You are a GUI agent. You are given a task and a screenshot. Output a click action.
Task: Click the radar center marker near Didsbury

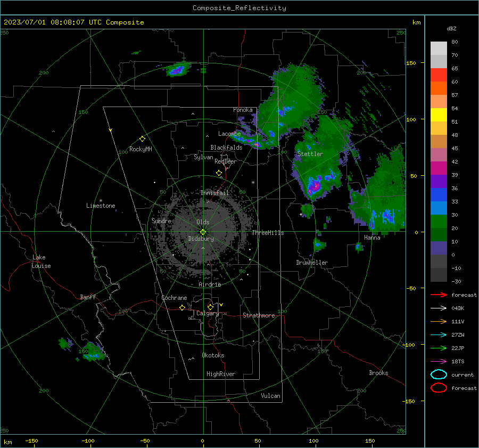click(203, 232)
